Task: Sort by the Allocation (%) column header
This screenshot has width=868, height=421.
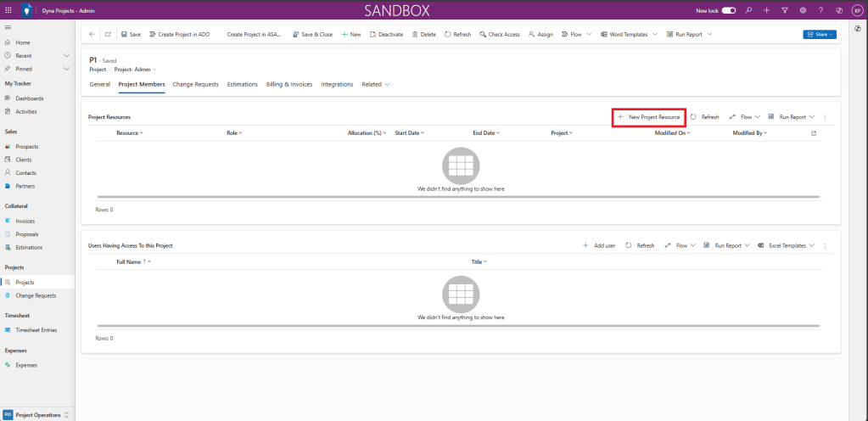Action: (364, 133)
